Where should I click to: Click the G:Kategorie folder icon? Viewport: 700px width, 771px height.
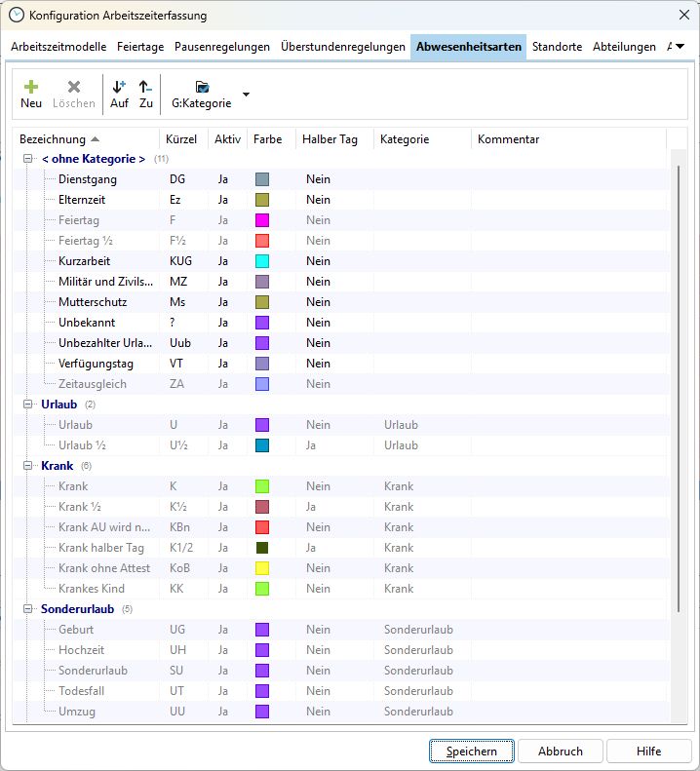click(202, 87)
